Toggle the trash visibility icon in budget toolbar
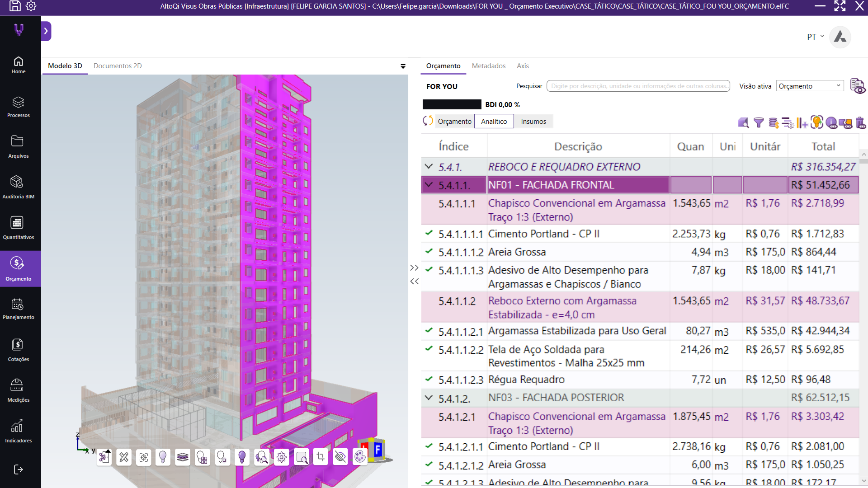Viewport: 868px width, 488px height. 860,122
